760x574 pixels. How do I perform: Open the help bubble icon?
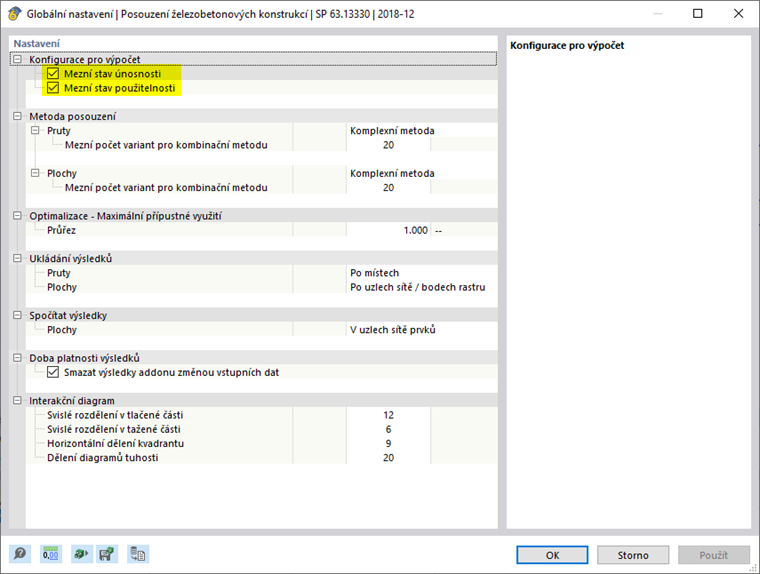pos(20,554)
